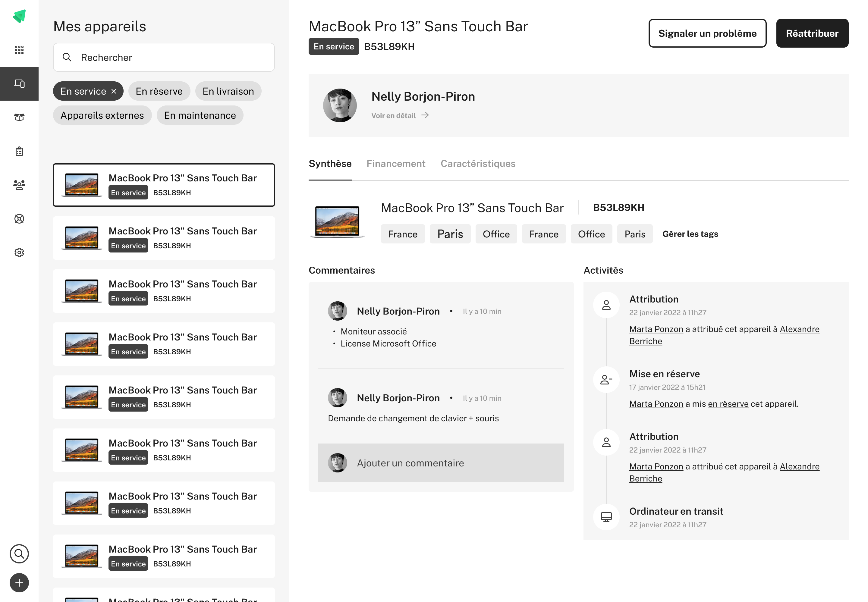Open the package box sidebar icon
868x602 pixels.
19,117
